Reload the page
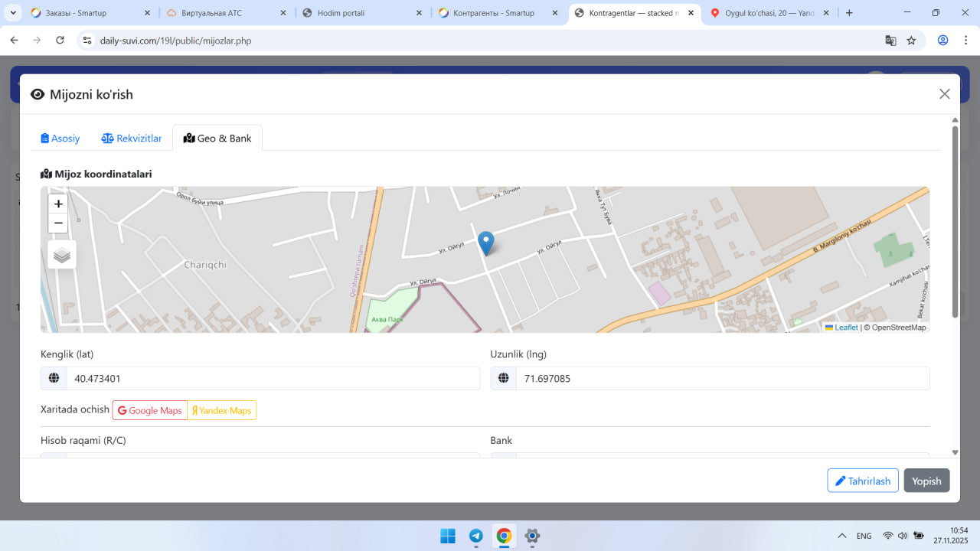Image resolution: width=980 pixels, height=551 pixels. click(x=60, y=41)
